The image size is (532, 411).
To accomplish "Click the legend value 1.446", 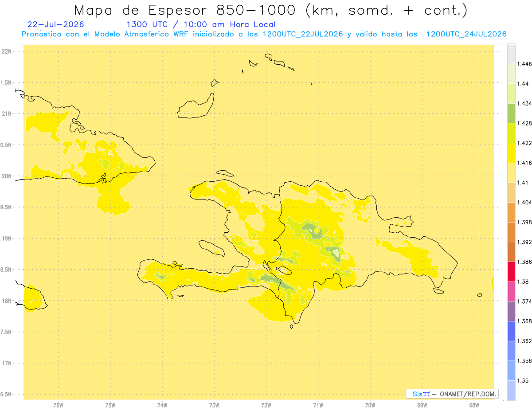I will (525, 64).
